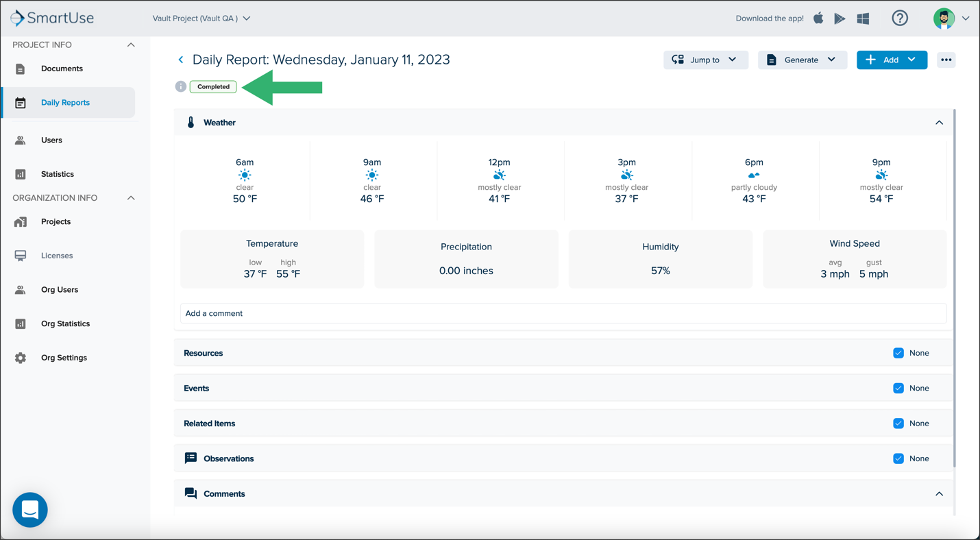
Task: Toggle the None checkbox for Observations
Action: (x=898, y=458)
